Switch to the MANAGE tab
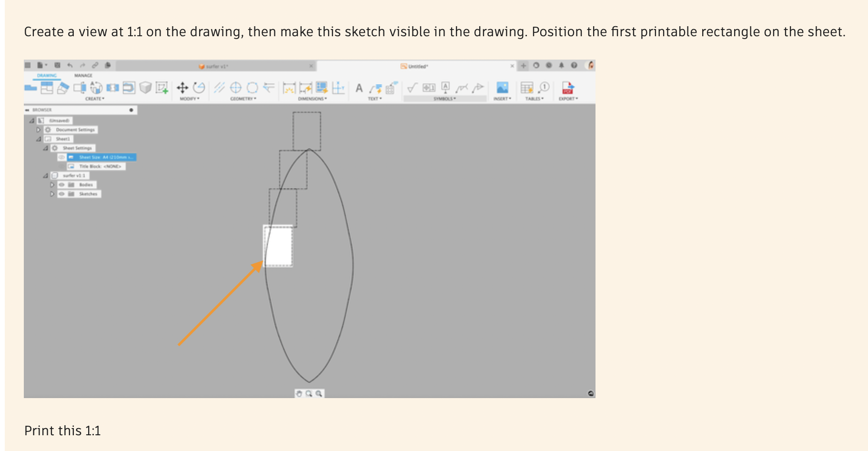 (83, 75)
